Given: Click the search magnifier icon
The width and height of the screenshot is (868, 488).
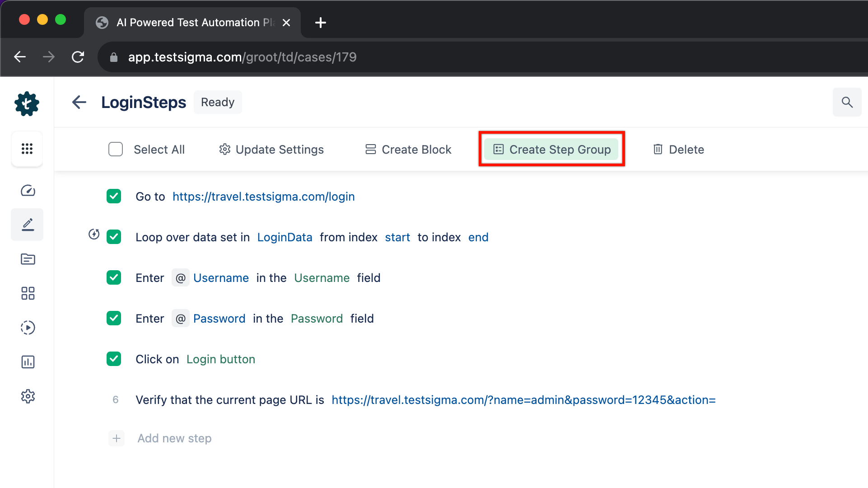Looking at the screenshot, I should click(x=847, y=102).
